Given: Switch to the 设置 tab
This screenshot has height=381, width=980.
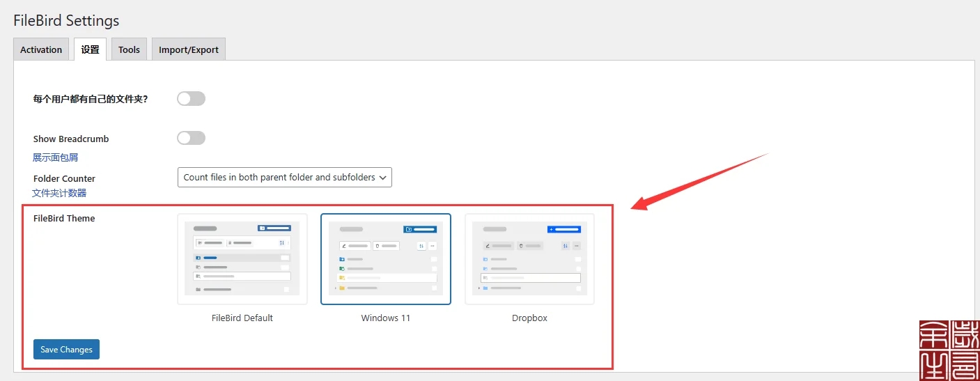Looking at the screenshot, I should point(90,49).
